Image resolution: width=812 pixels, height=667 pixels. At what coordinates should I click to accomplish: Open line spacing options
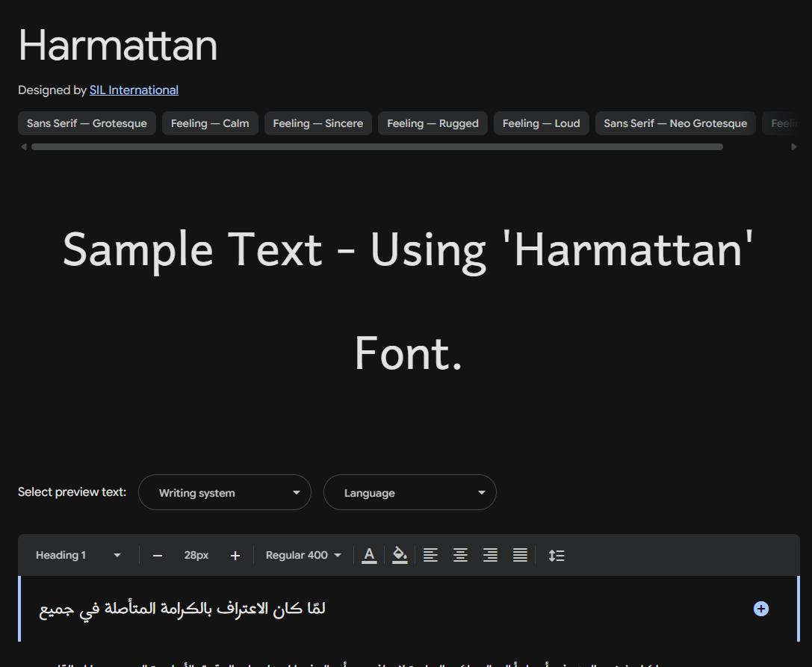(x=557, y=555)
